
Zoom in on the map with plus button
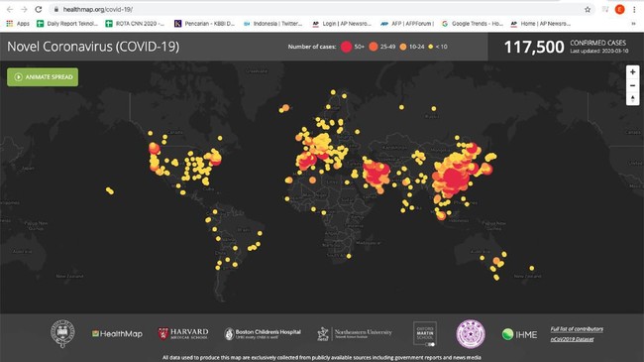pos(632,72)
